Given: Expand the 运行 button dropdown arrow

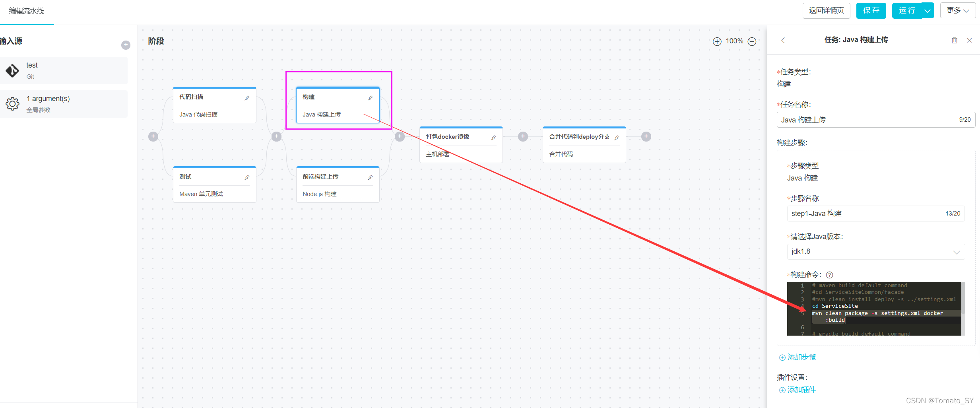Looking at the screenshot, I should click(x=928, y=11).
